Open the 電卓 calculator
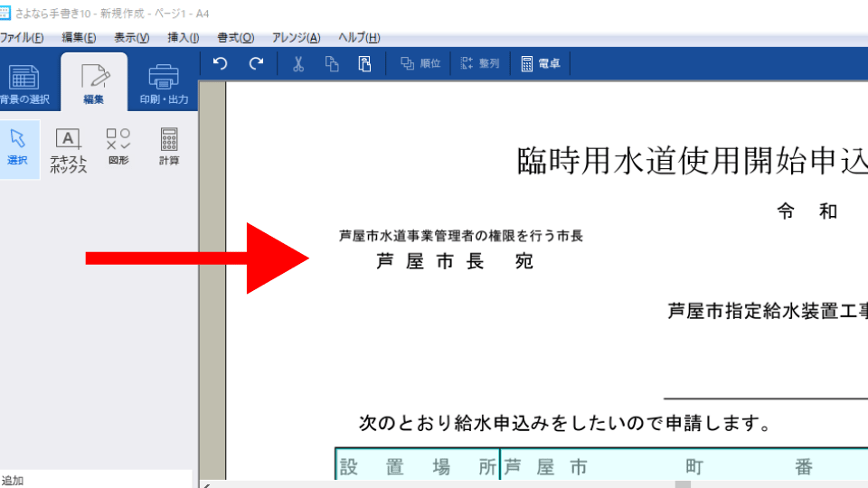868x488 pixels. [540, 63]
